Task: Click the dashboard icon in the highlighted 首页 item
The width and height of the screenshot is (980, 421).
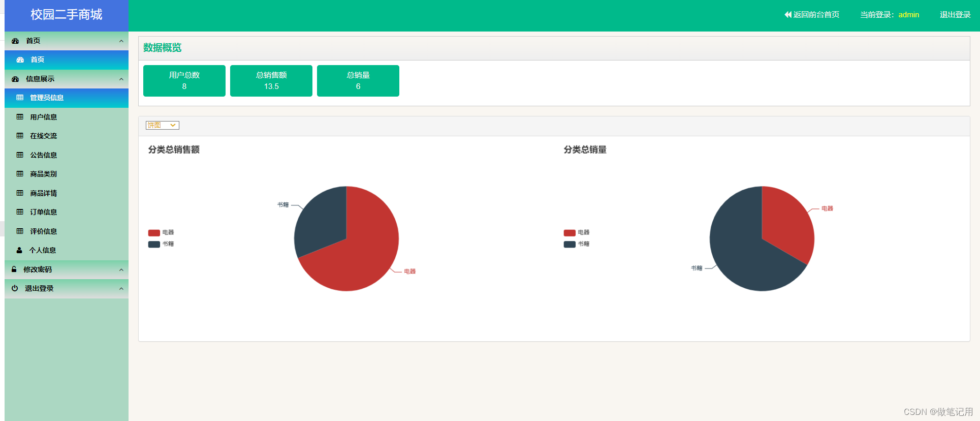Action: (x=20, y=59)
